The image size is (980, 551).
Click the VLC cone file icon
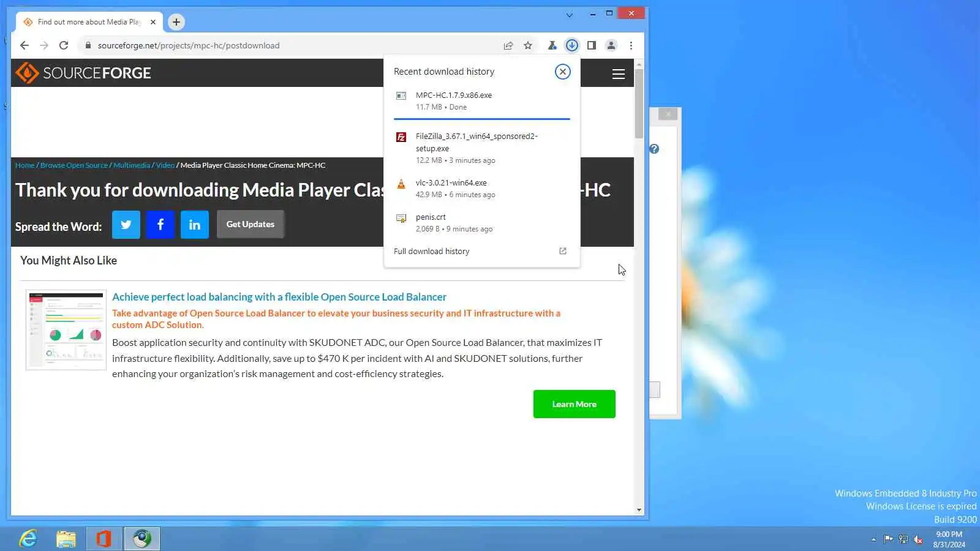tap(401, 184)
